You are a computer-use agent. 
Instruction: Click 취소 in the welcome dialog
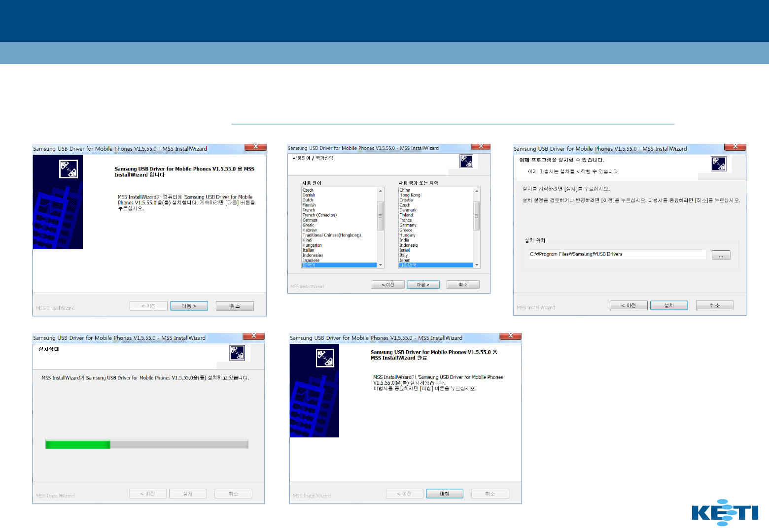(x=235, y=306)
